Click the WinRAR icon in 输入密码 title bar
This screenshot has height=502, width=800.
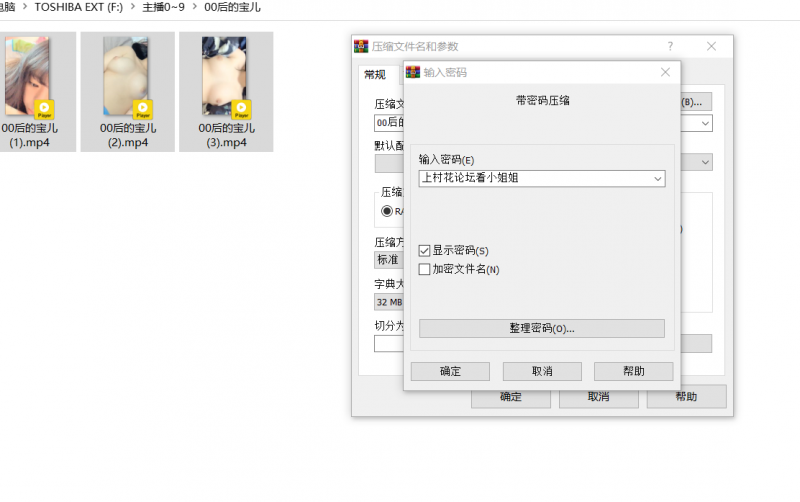412,73
